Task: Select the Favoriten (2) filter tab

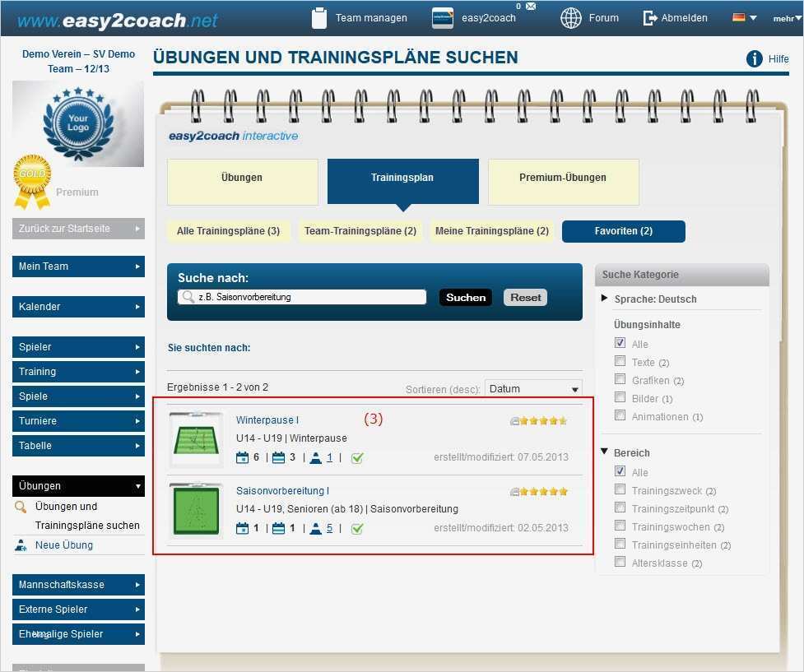Action: pyautogui.click(x=624, y=231)
